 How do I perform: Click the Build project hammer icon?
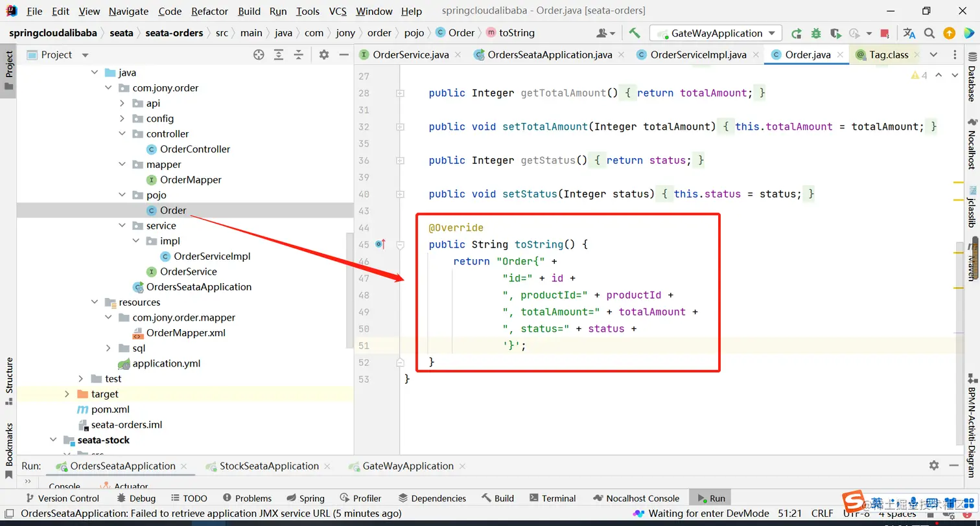635,33
